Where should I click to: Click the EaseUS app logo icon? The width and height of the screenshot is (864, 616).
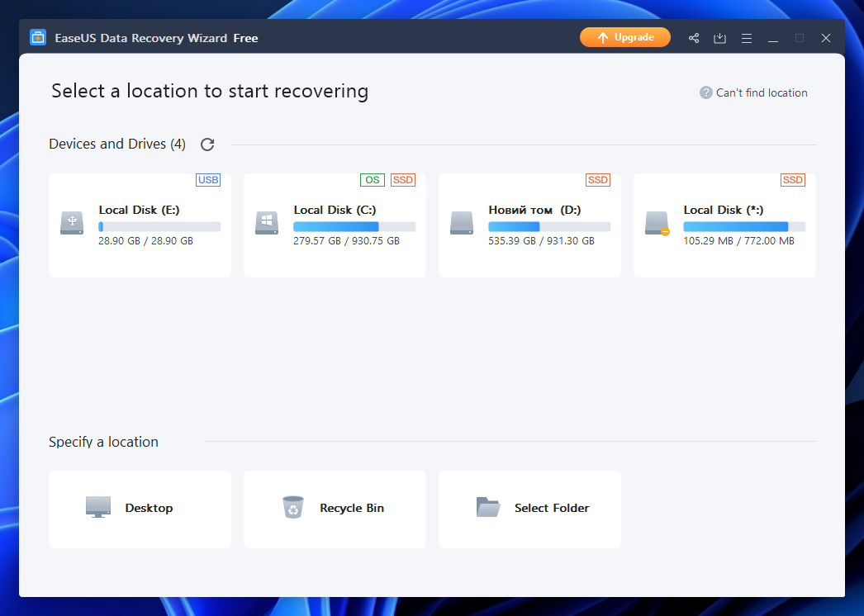tap(38, 38)
